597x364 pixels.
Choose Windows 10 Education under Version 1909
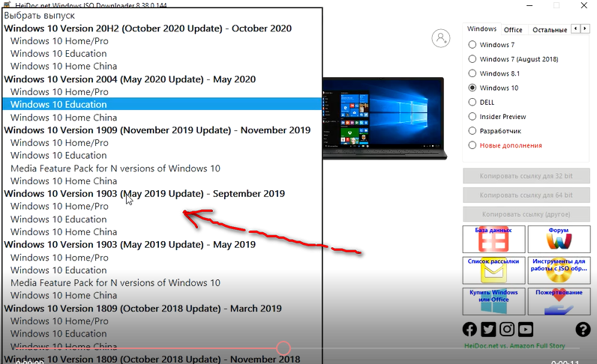(162, 156)
